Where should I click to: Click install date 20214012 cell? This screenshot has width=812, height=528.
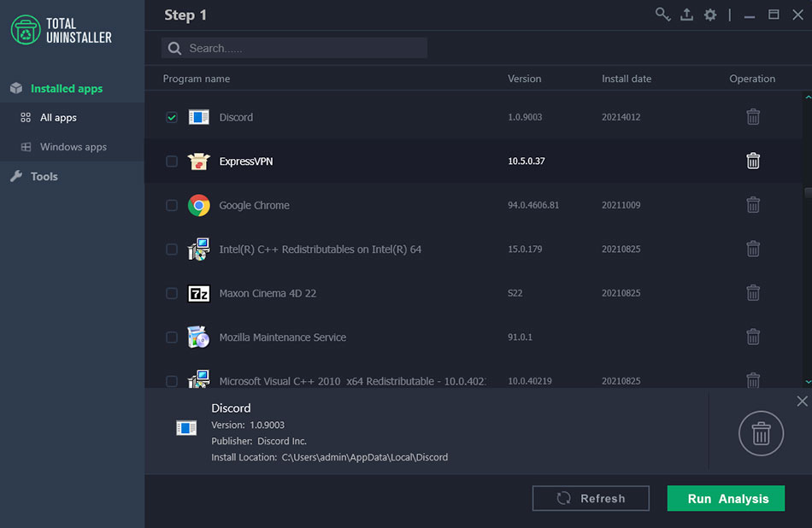point(621,117)
